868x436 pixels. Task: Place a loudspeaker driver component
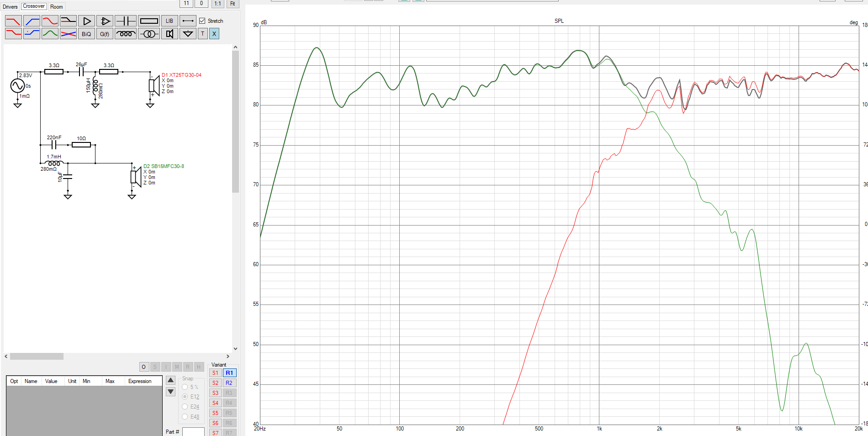[169, 34]
